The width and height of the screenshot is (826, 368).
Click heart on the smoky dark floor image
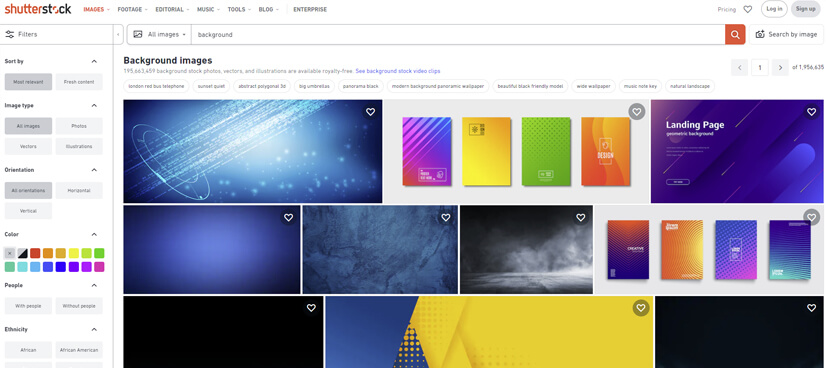pyautogui.click(x=581, y=217)
